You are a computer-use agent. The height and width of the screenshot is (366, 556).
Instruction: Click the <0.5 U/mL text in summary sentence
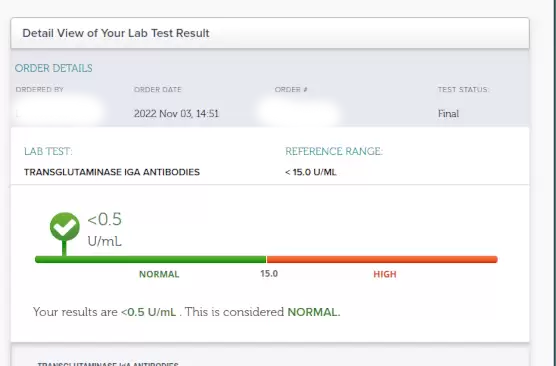(149, 312)
